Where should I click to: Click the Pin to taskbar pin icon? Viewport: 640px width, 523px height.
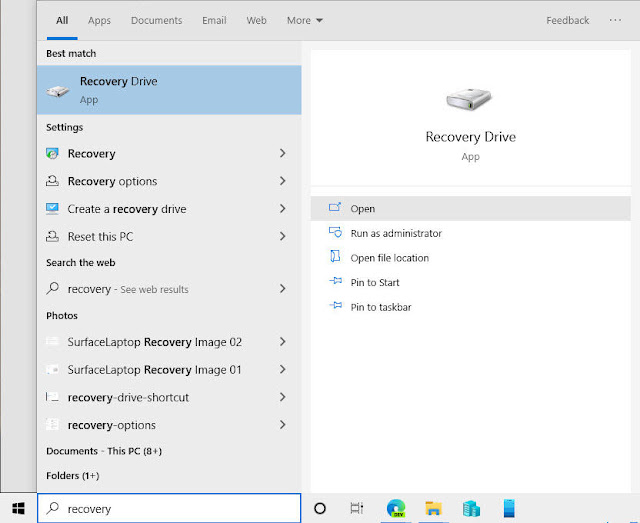pyautogui.click(x=336, y=305)
